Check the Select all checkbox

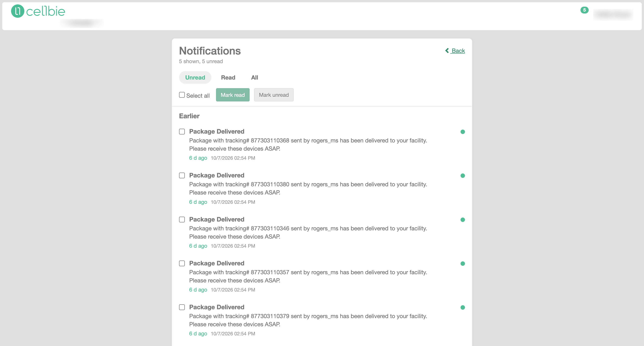click(182, 95)
